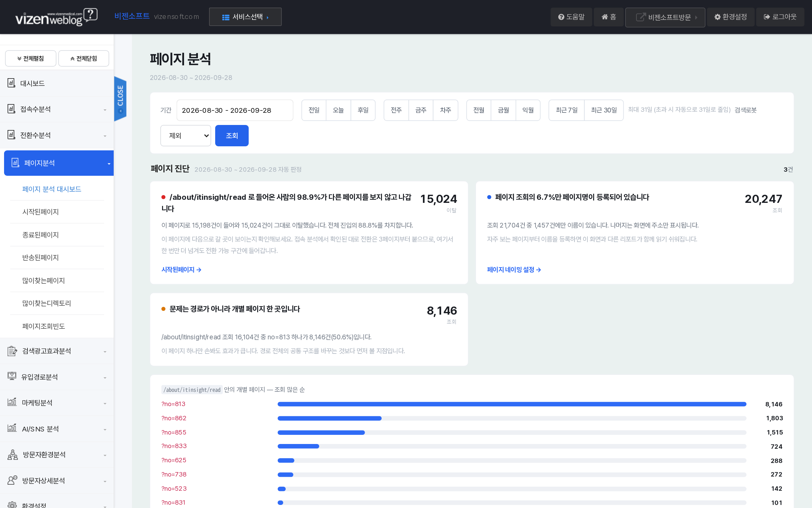Open 환경설정 in the top bar

pyautogui.click(x=730, y=17)
